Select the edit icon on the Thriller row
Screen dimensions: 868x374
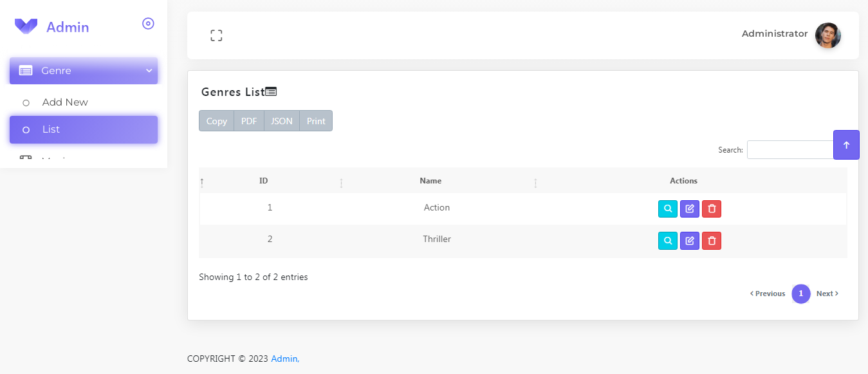pos(690,240)
